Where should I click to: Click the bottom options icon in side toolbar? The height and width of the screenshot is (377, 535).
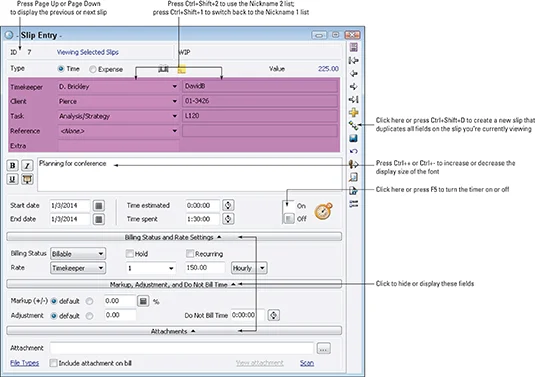[354, 204]
